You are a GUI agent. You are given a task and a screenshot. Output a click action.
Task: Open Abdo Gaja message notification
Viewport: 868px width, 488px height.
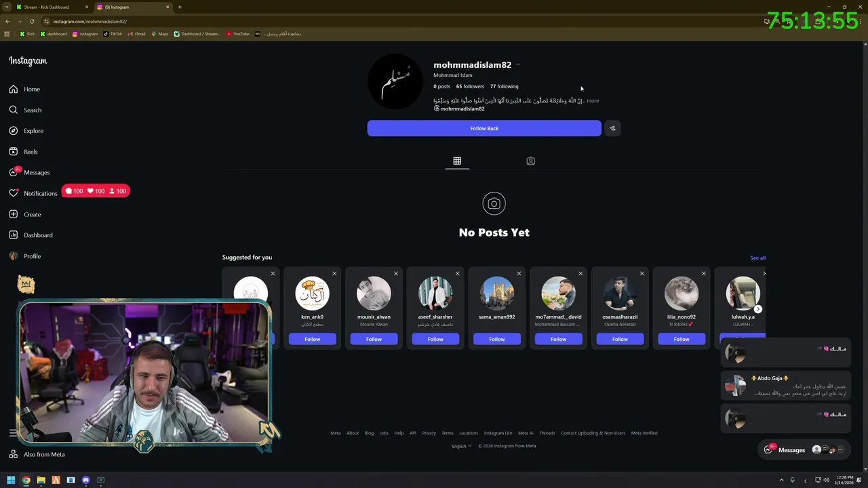(785, 386)
